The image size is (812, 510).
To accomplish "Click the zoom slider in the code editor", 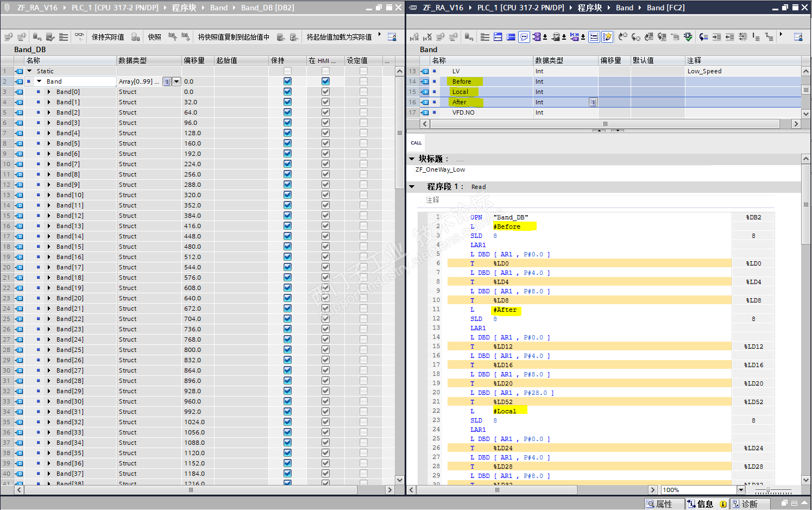I will coord(768,490).
